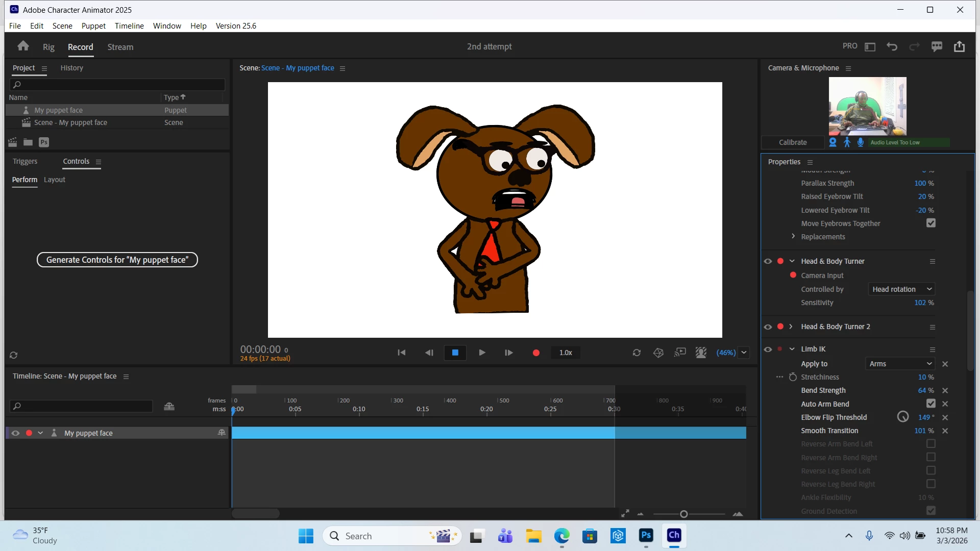Toggle the microphone input icon under camera

point(861,142)
